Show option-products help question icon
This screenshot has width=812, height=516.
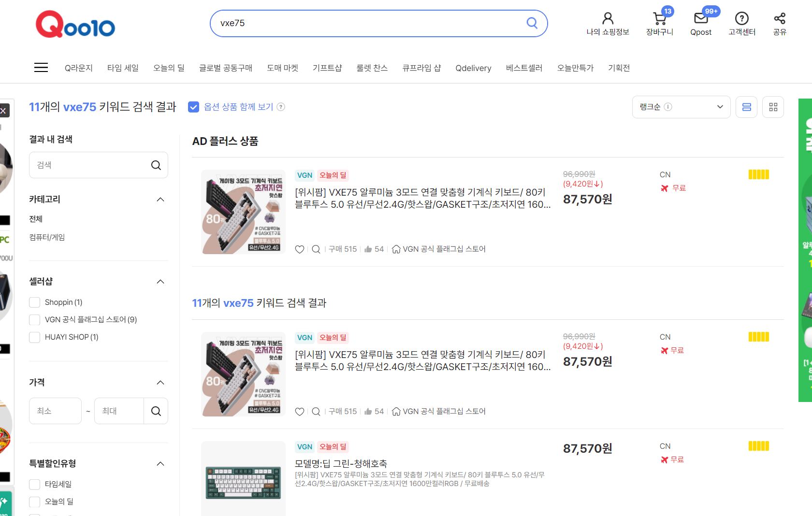tap(280, 107)
